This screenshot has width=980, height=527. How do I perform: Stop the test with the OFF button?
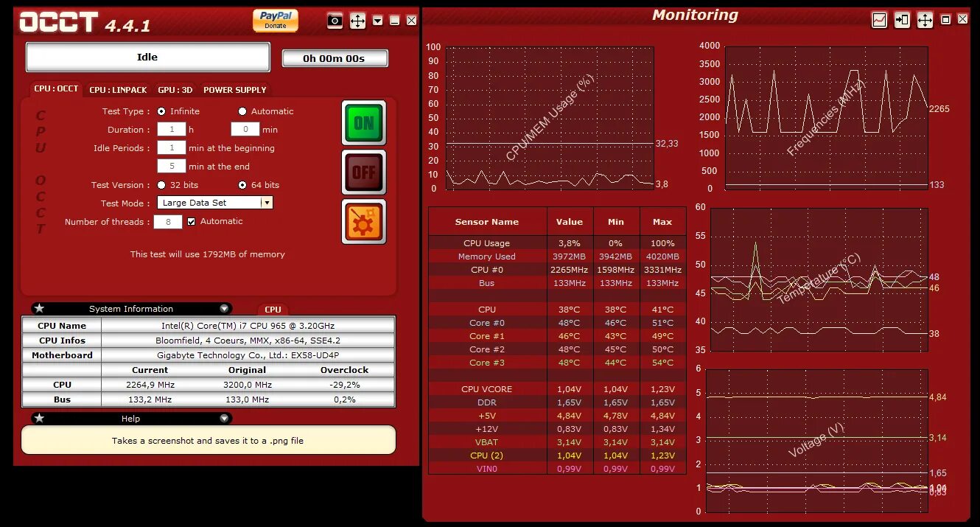tap(364, 172)
